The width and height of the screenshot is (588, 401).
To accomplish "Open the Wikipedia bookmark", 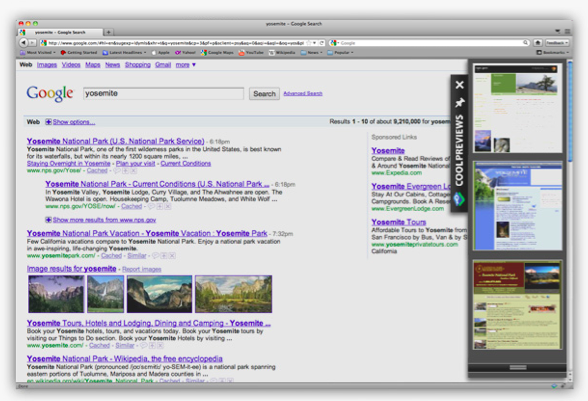I will [x=282, y=53].
